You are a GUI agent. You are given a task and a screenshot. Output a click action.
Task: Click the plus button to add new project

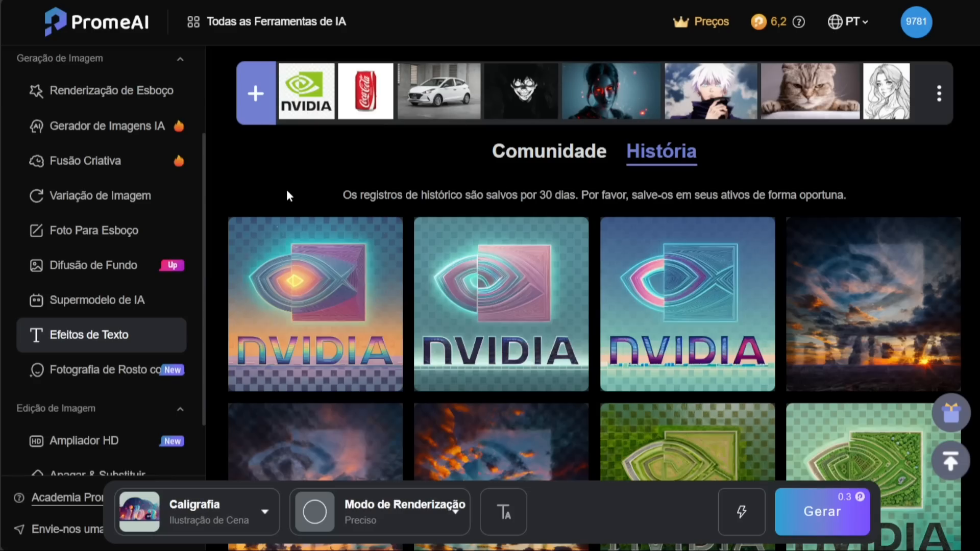point(256,93)
